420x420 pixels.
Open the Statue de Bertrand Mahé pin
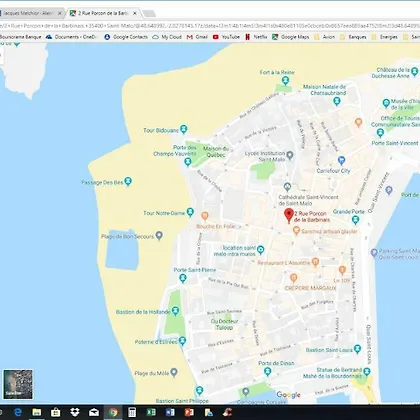[x=367, y=371]
